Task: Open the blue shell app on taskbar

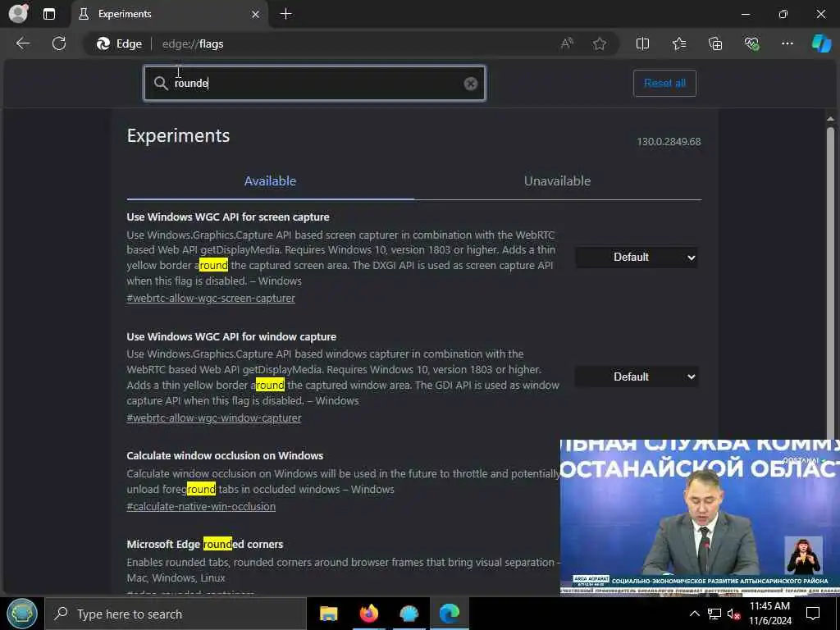Action: click(x=409, y=614)
